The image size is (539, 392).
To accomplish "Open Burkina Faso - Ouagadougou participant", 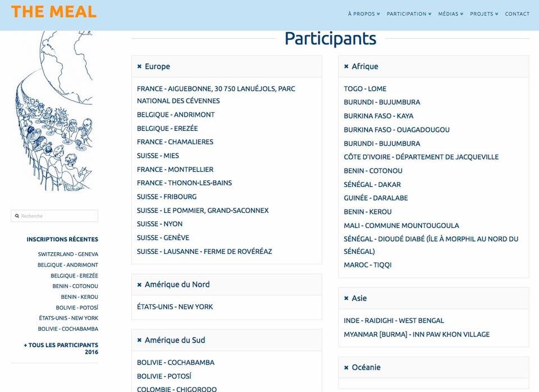I will point(397,130).
